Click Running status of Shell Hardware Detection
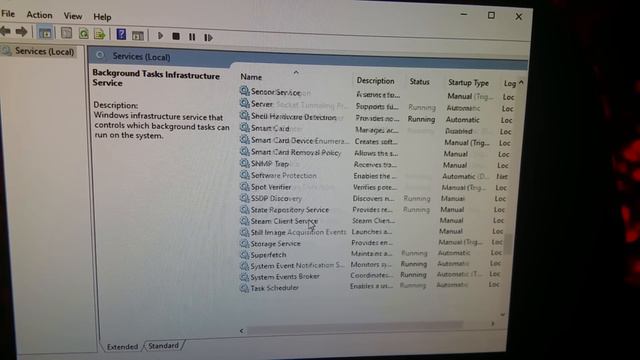Image resolution: width=640 pixels, height=360 pixels. coord(421,119)
